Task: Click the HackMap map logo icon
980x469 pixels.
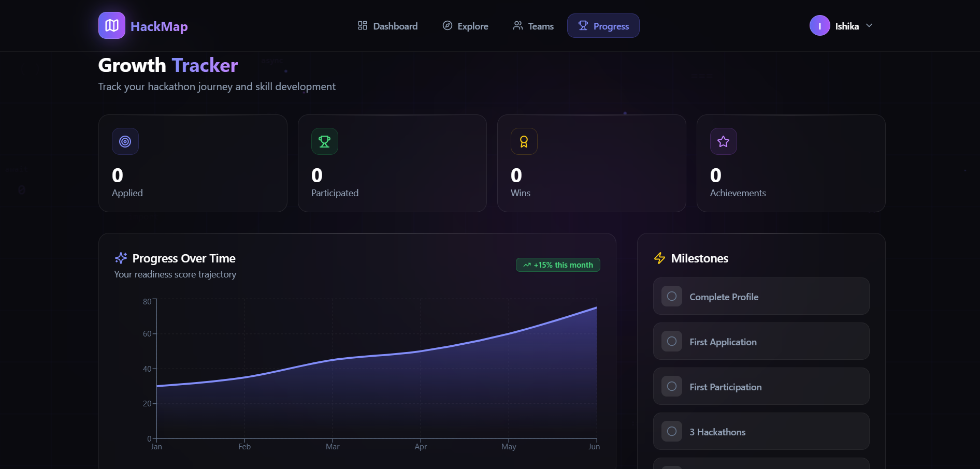Action: [x=112, y=25]
